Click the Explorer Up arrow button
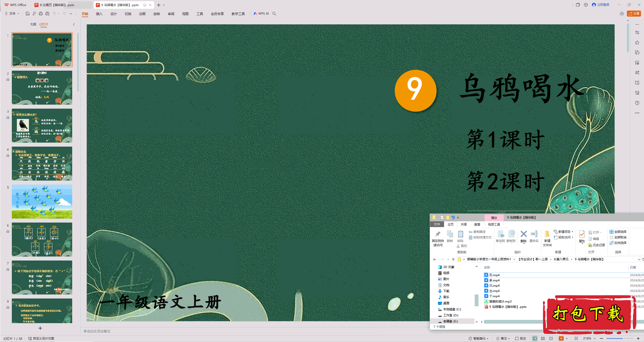 point(453,259)
